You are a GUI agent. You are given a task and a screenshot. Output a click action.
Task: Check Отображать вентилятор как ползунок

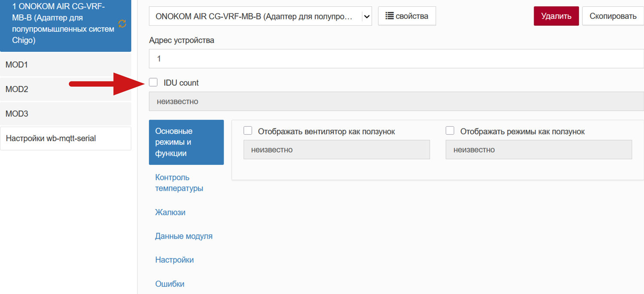pos(248,131)
